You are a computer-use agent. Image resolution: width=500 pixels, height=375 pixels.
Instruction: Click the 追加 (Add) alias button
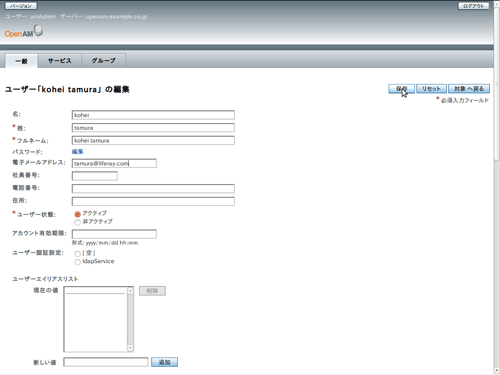(164, 362)
